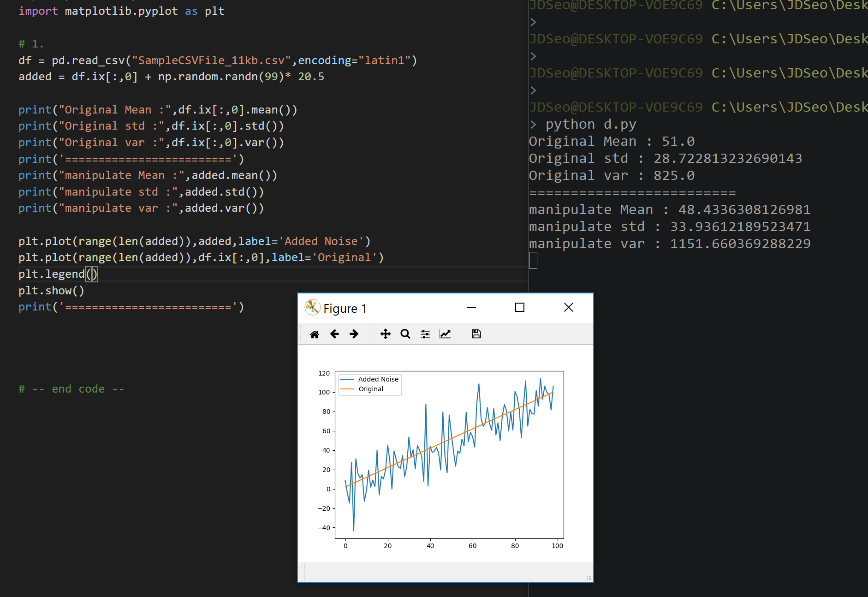Viewport: 868px width, 597px height.
Task: Save the figure using the disk icon
Action: pos(476,334)
